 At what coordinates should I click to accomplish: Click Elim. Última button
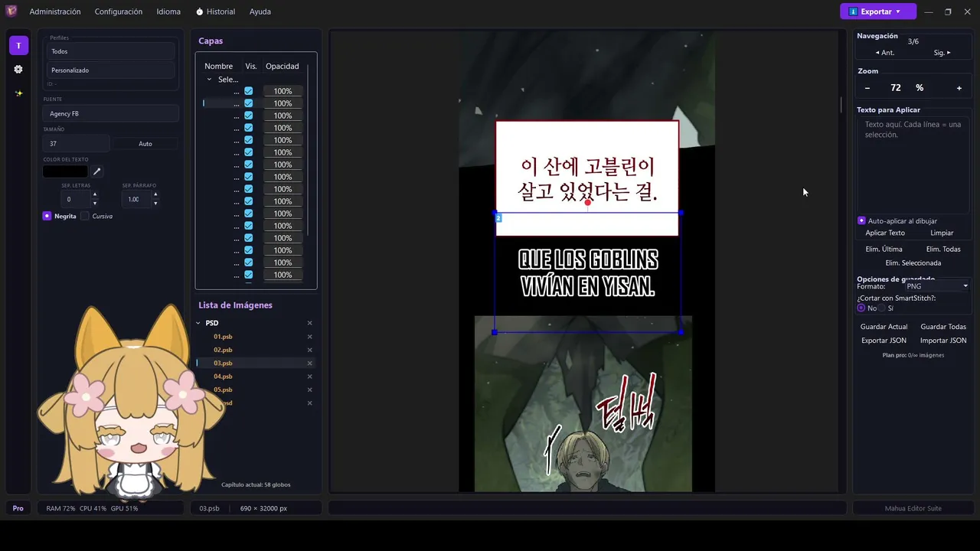pyautogui.click(x=884, y=249)
